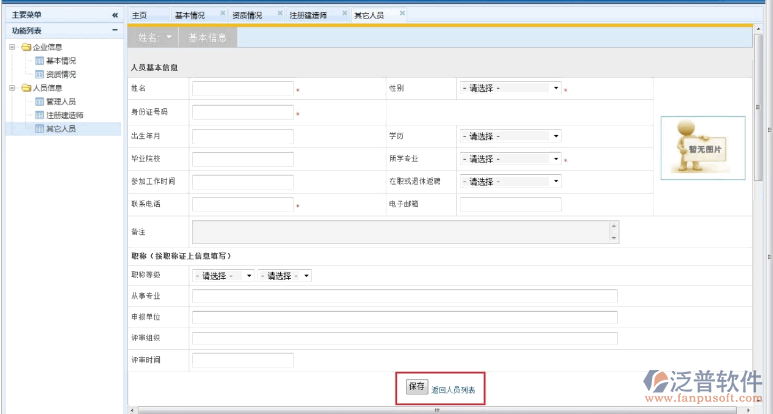Open the 学历 dropdown list
The width and height of the screenshot is (773, 414).
510,135
